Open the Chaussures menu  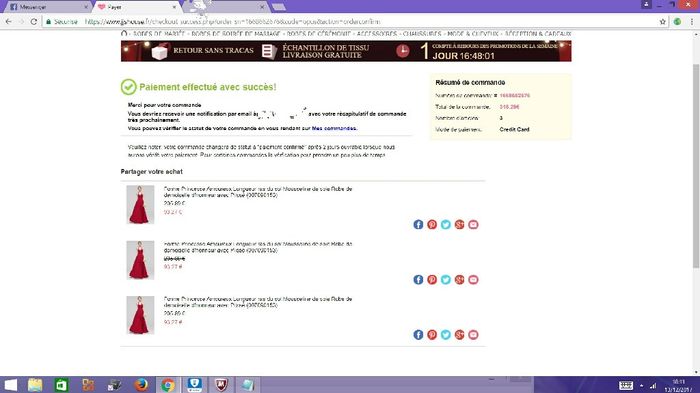coord(422,33)
